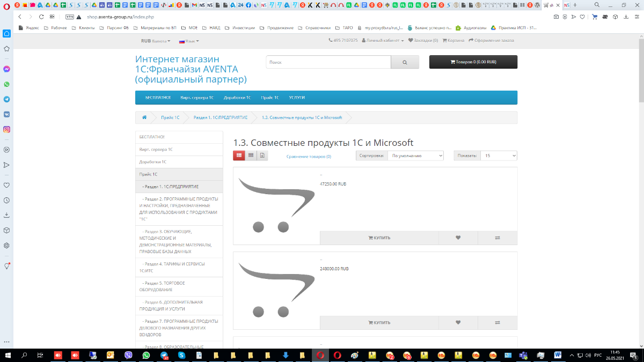Click the Прайс 1С breadcrumb link

(170, 117)
